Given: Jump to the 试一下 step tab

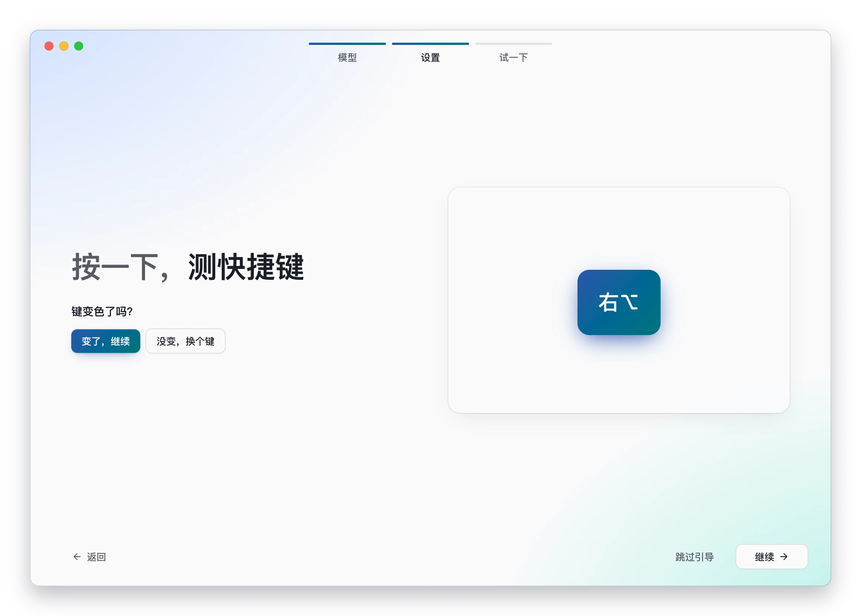Looking at the screenshot, I should pos(513,57).
